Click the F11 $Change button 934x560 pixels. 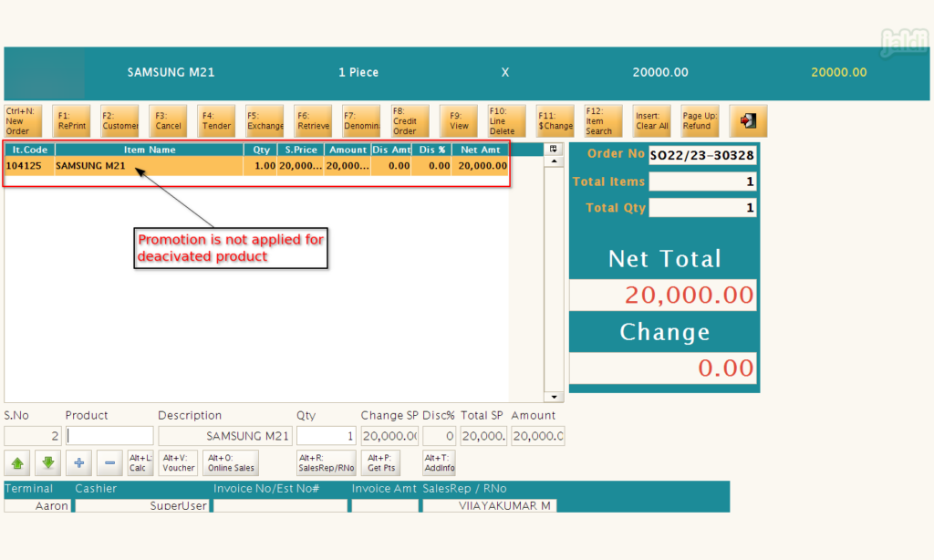click(555, 121)
